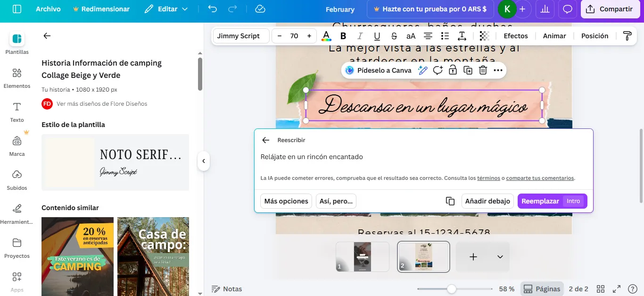Expand the chevron next to add page
Viewport: 644px width, 296px height.
pos(500,257)
